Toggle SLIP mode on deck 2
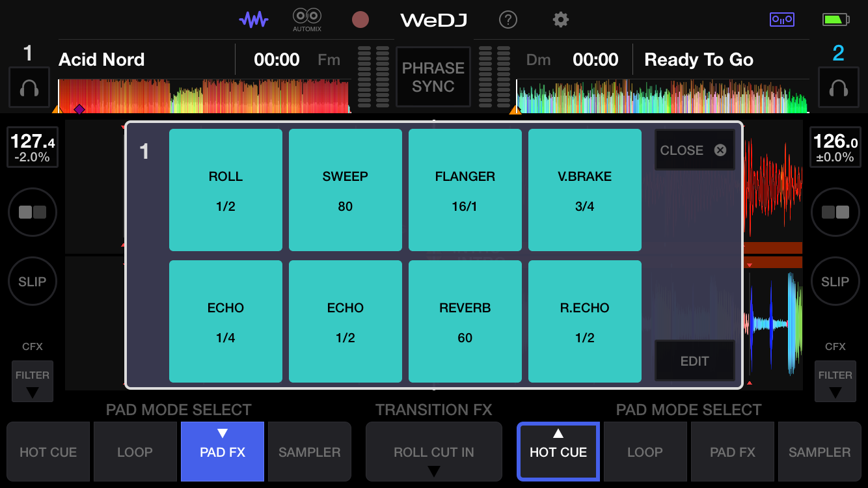The width and height of the screenshot is (868, 488). pos(835,282)
